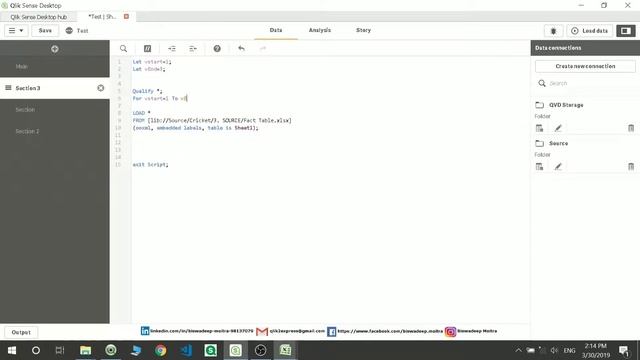Select data from QVD Storage connection

click(x=540, y=128)
